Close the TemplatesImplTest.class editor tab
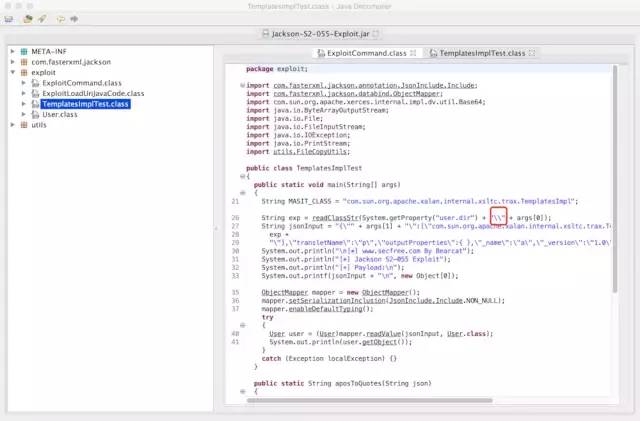 [x=532, y=53]
